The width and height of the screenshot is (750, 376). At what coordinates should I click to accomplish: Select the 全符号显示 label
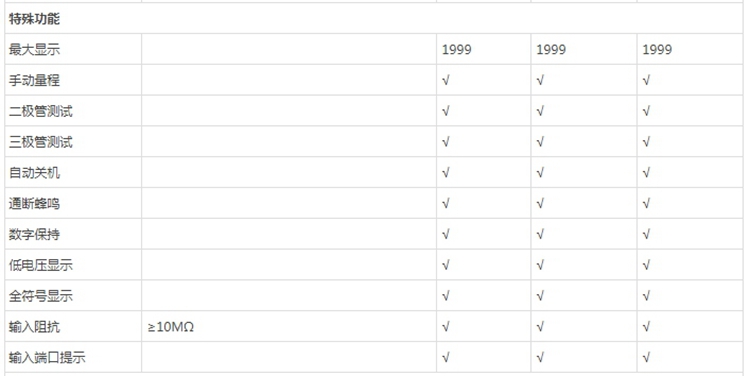coord(41,296)
